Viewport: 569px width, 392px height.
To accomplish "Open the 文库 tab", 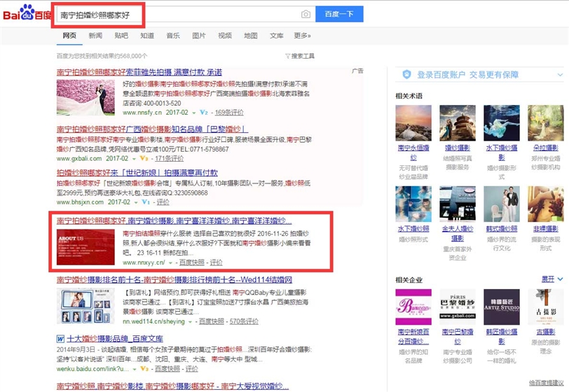I will [x=277, y=36].
